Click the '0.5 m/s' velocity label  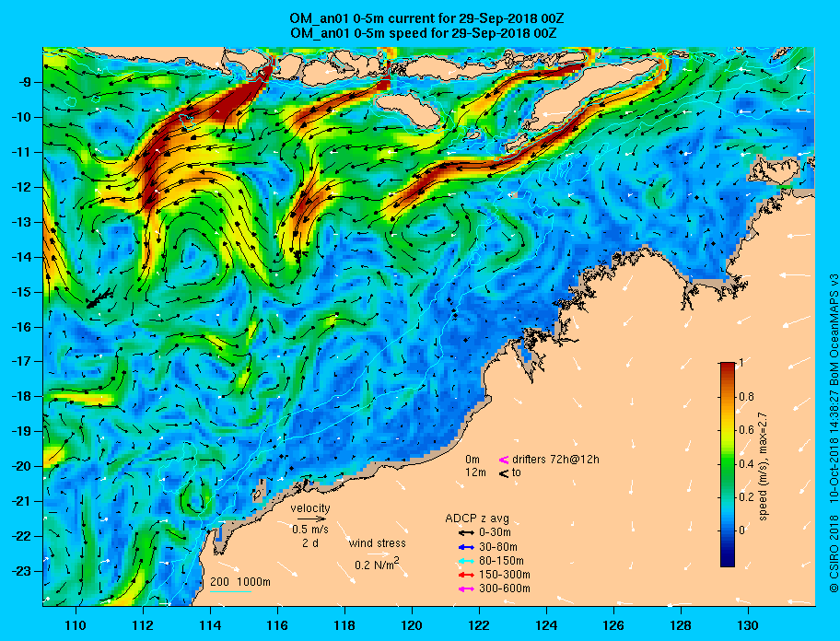(x=310, y=529)
